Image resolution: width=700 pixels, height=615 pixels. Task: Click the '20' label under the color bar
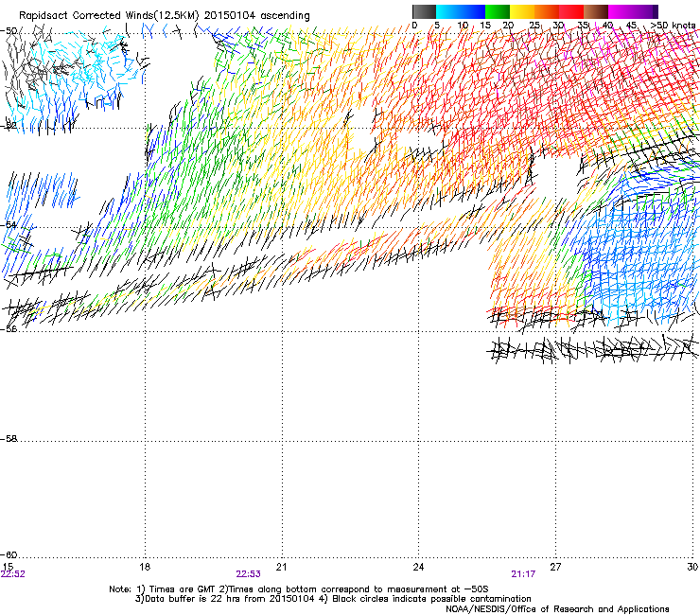(508, 26)
